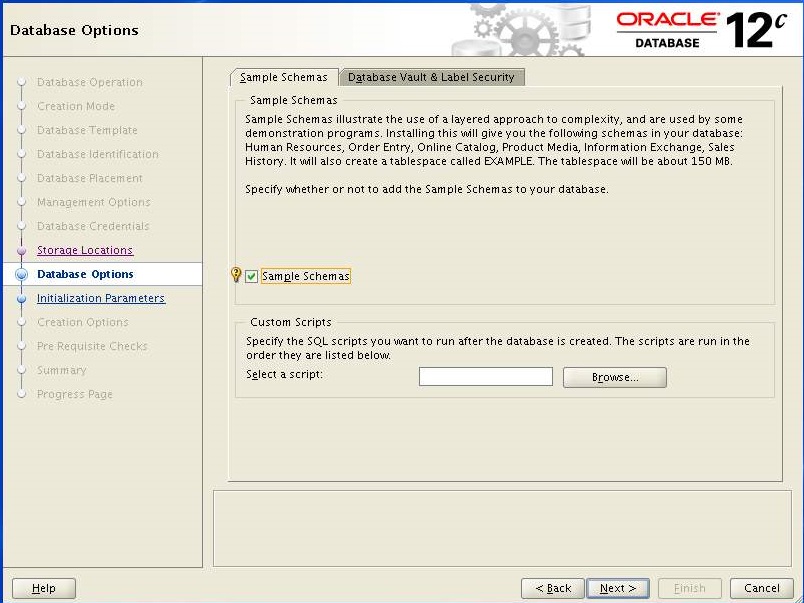Click the Sample Schemas checkbox label text
The width and height of the screenshot is (804, 603).
point(306,276)
